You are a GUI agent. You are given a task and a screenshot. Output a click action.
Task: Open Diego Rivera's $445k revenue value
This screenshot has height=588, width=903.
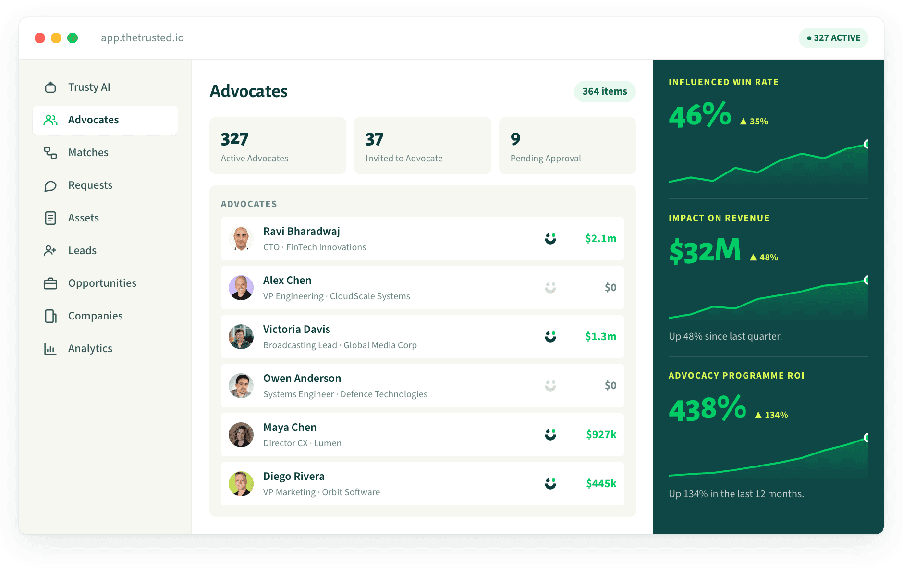click(x=601, y=483)
